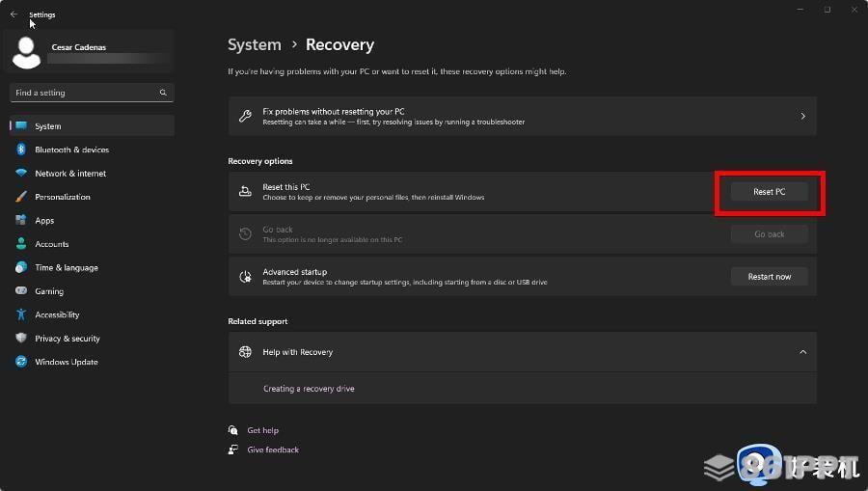The height and width of the screenshot is (491, 868).
Task: Select Accessibility label in sidebar
Action: click(x=57, y=314)
